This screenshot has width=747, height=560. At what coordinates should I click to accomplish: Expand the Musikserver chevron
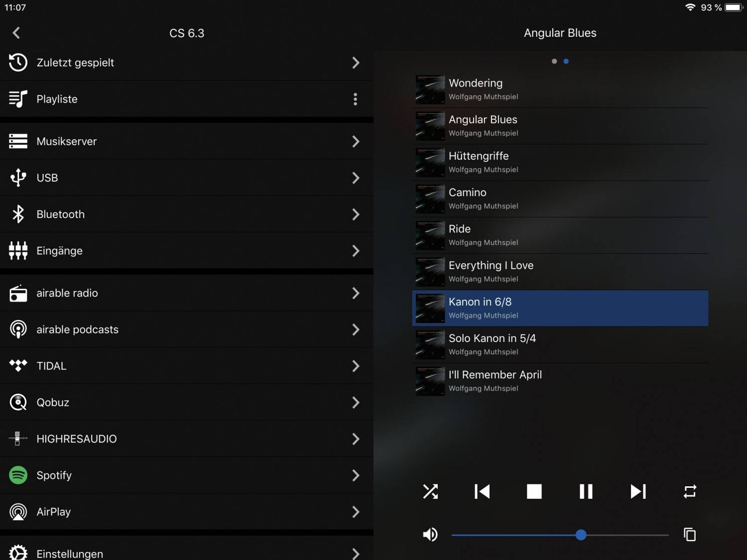(356, 141)
